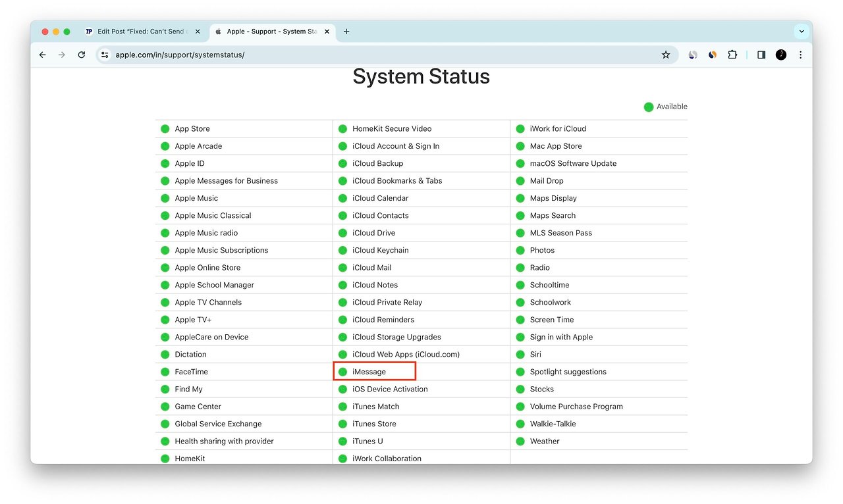
Task: Reload the Apple System Status page
Action: [x=82, y=55]
